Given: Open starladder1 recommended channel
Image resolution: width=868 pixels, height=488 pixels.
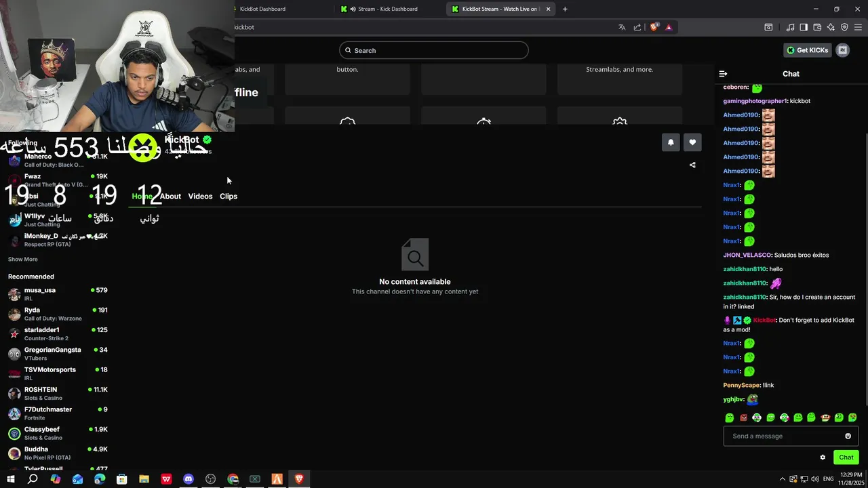Looking at the screenshot, I should pyautogui.click(x=58, y=333).
